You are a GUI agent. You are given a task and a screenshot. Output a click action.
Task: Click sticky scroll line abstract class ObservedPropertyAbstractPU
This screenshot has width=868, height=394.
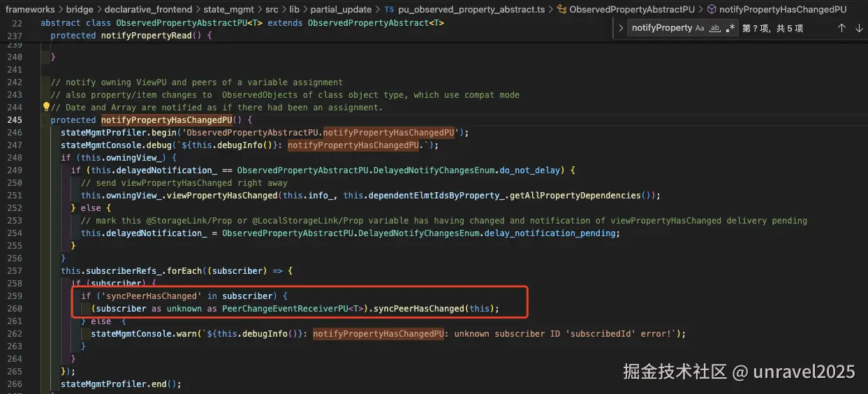[x=242, y=22]
